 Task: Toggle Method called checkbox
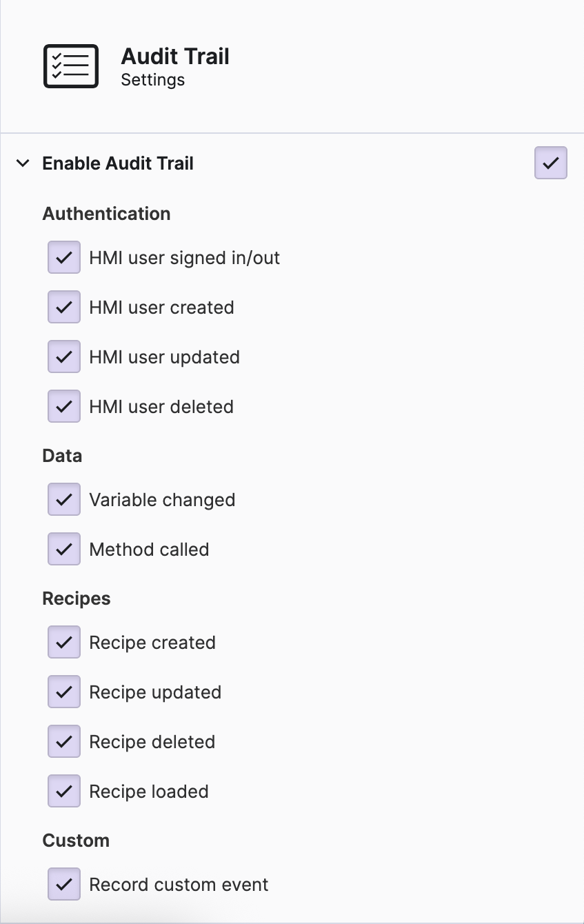coord(64,550)
